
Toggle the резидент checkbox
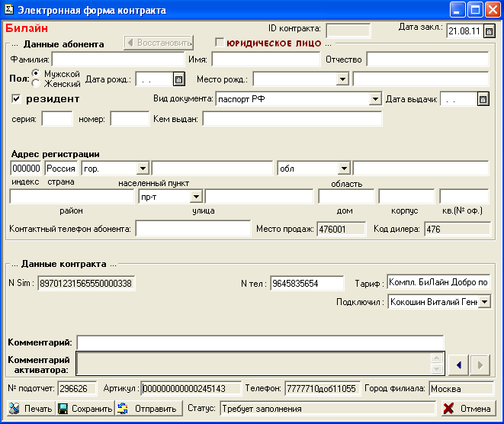pos(16,98)
